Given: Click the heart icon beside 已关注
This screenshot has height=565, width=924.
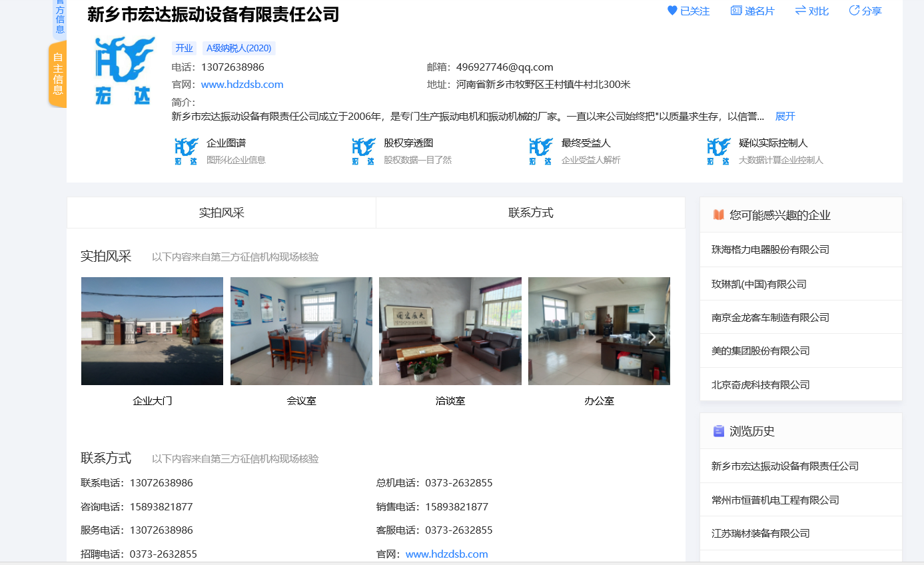Looking at the screenshot, I should (x=672, y=10).
